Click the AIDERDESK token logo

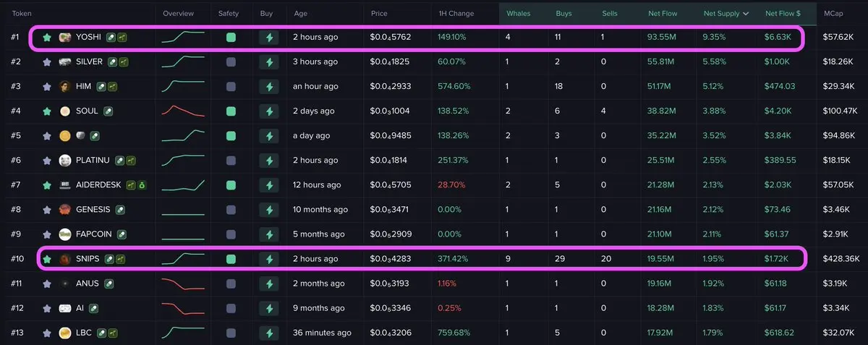click(x=65, y=185)
